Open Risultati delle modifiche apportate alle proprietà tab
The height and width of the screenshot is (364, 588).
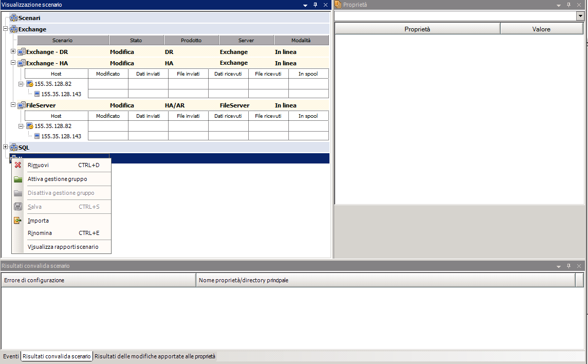155,356
